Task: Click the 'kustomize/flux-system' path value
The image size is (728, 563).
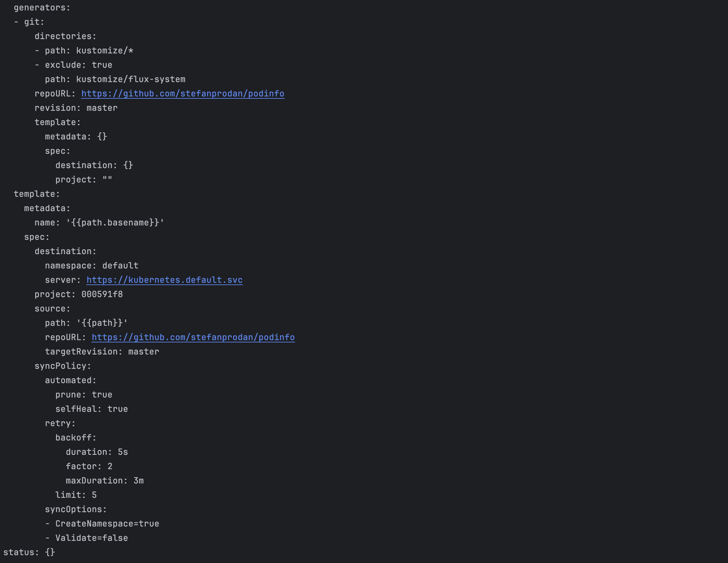Action: pos(131,79)
